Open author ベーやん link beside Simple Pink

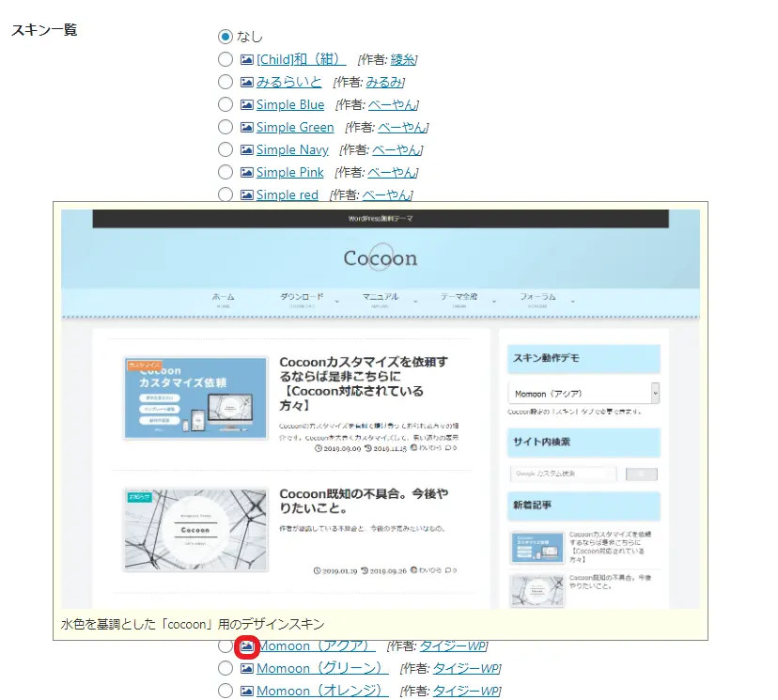pos(392,172)
